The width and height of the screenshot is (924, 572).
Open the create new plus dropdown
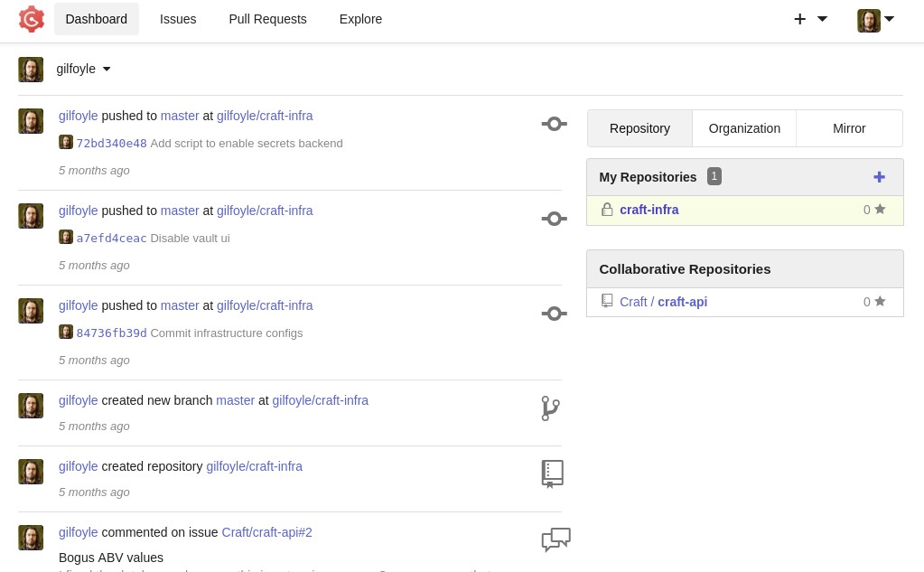[x=809, y=19]
